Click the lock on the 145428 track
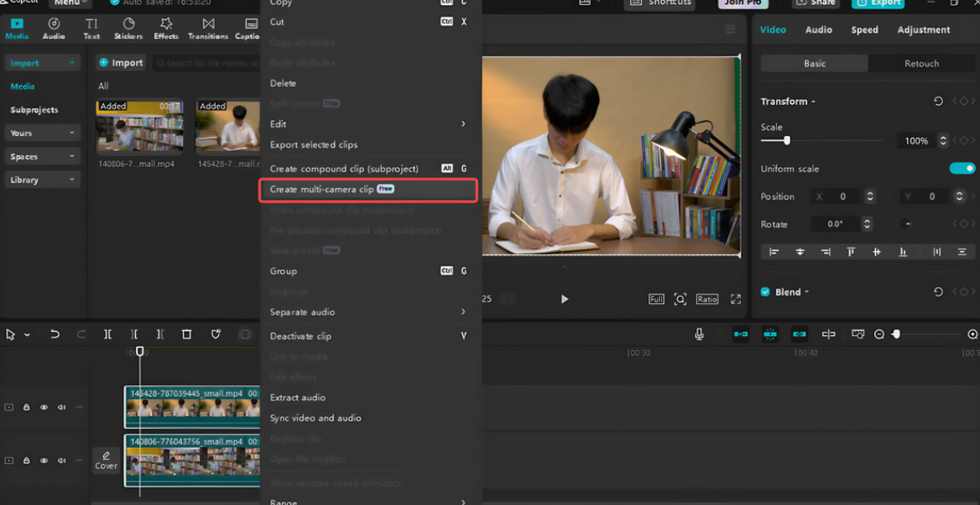Image resolution: width=980 pixels, height=505 pixels. (x=26, y=407)
